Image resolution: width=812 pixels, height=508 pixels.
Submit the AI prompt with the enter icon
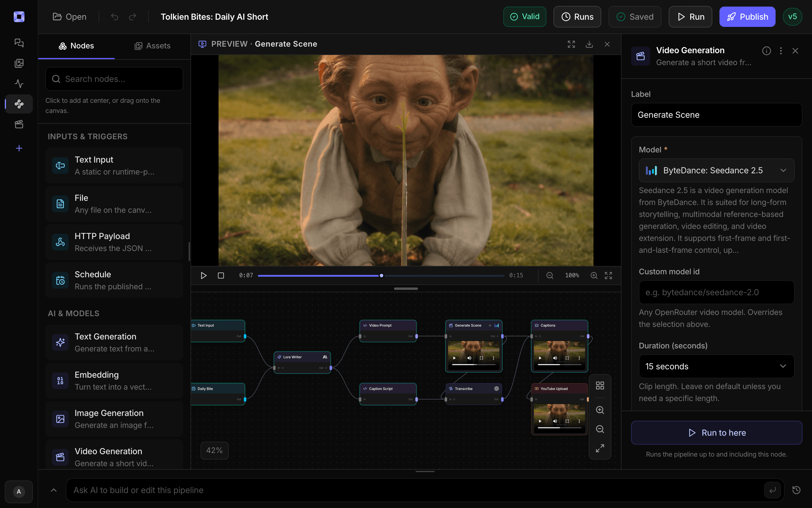(772, 490)
